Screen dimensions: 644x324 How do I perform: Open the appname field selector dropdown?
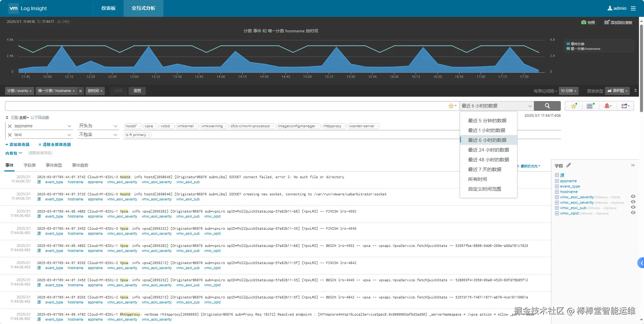[43, 126]
